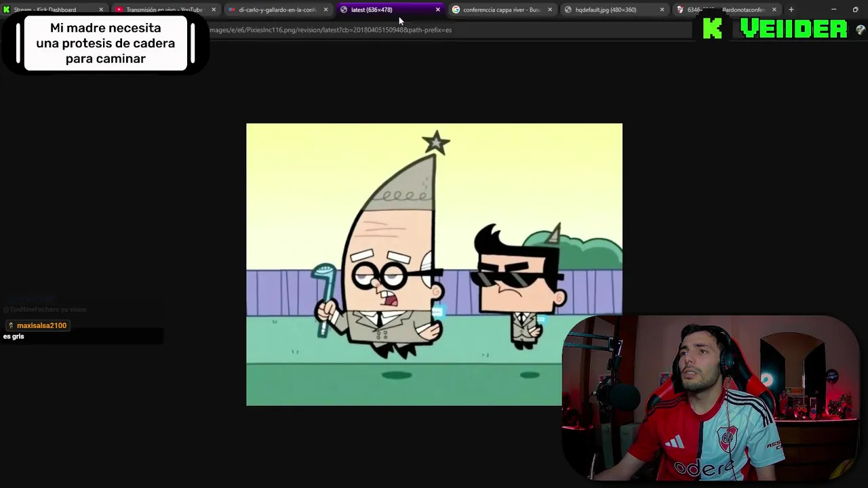This screenshot has width=868, height=488.
Task: Restore the browser window size
Action: (x=855, y=9)
